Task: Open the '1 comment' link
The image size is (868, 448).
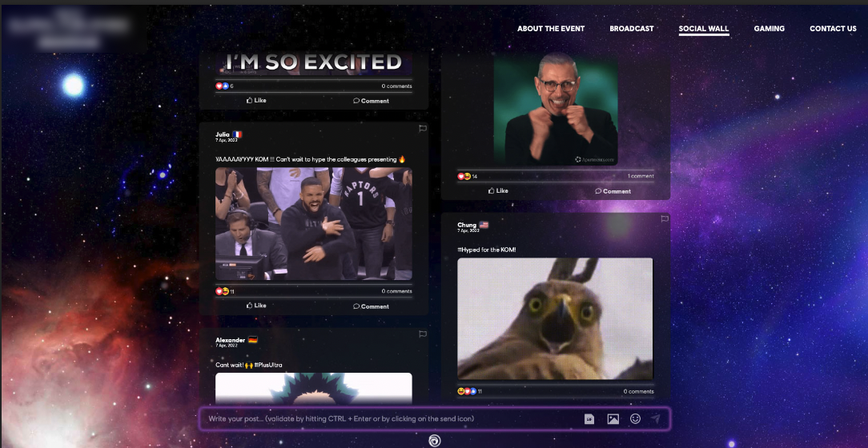Action: (x=641, y=177)
